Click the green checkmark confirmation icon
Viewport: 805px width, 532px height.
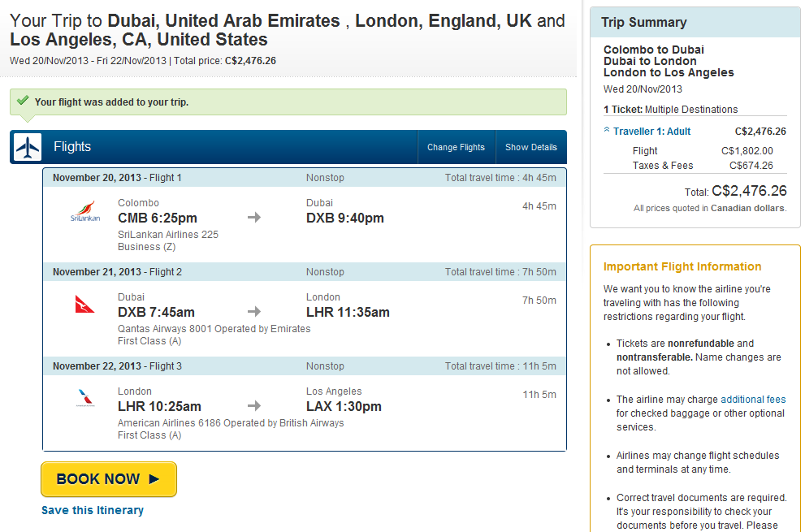tap(22, 102)
